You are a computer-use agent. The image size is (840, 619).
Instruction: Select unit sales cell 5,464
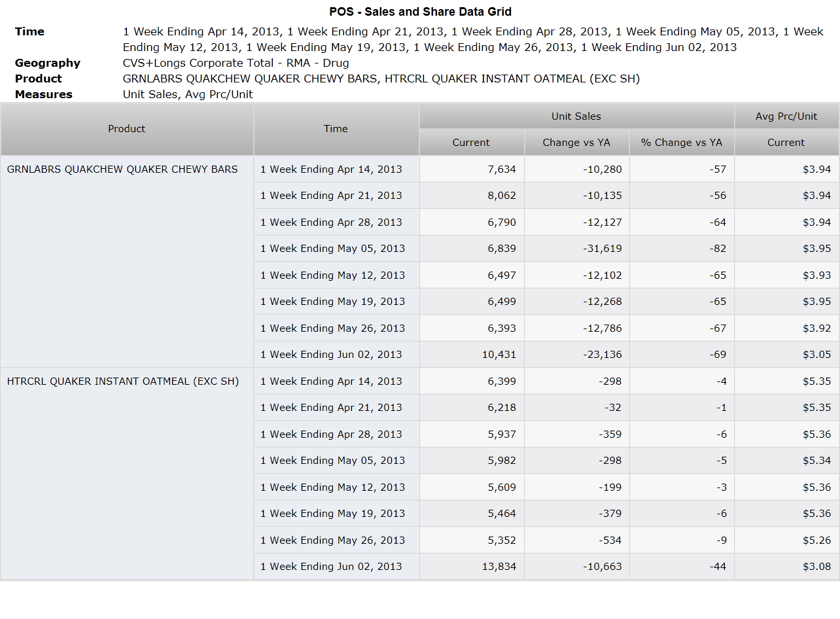coord(472,513)
